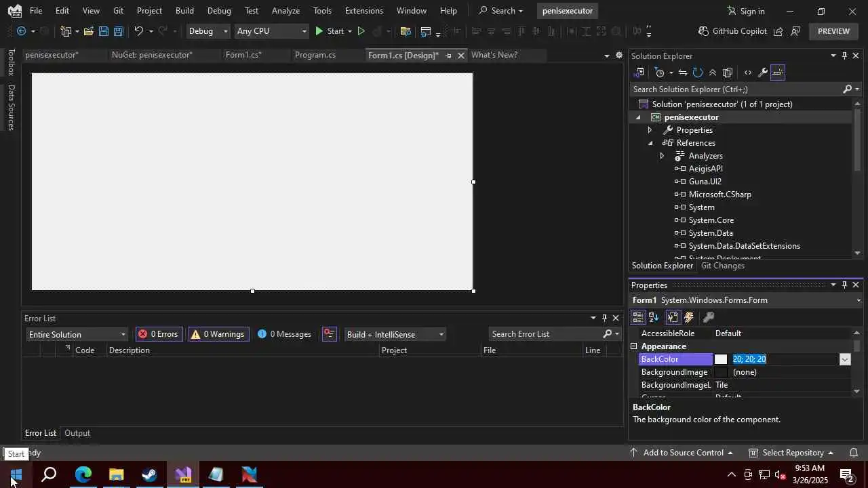Click Alphabetical sort icon in Properties
This screenshot has height=488, width=868.
coord(654,317)
